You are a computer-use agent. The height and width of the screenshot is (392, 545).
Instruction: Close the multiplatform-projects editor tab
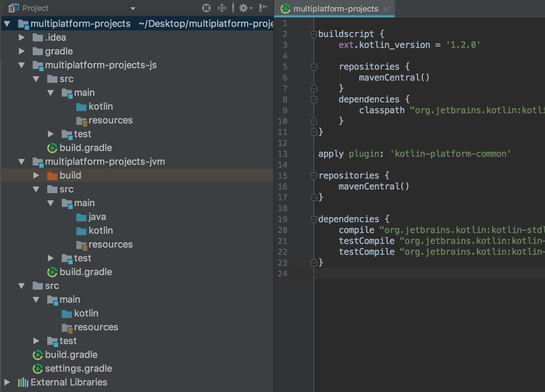pos(386,9)
